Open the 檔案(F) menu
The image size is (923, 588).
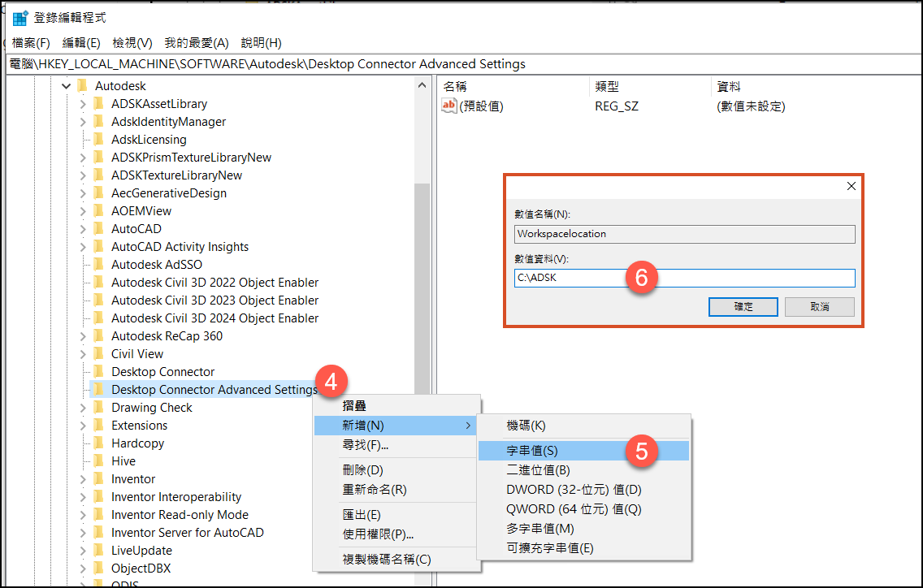pyautogui.click(x=31, y=43)
